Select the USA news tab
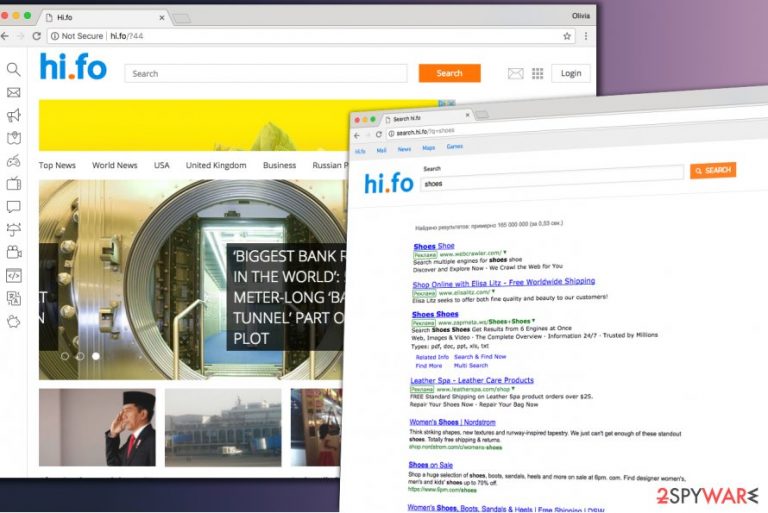This screenshot has height=513, width=768. pyautogui.click(x=162, y=165)
